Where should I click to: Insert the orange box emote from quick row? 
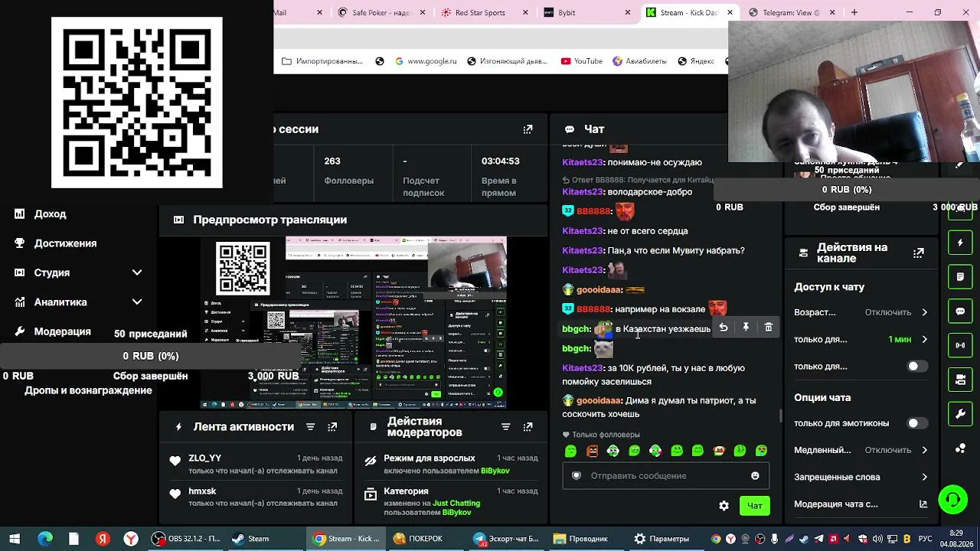(x=592, y=452)
